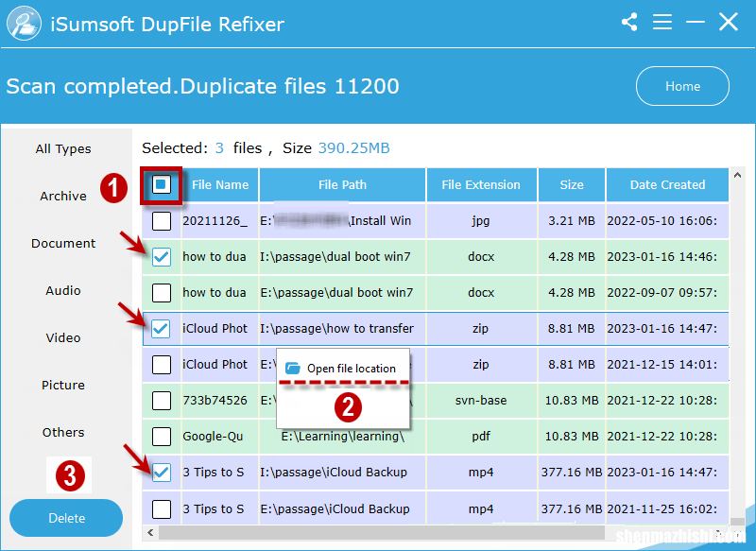This screenshot has width=756, height=551.
Task: Choose Open file location from context menu
Action: pyautogui.click(x=343, y=369)
